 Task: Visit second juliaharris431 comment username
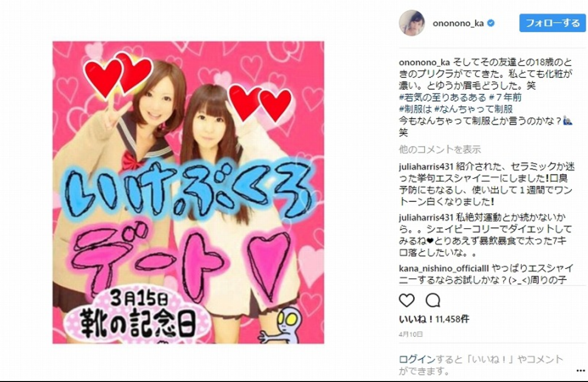click(x=426, y=217)
